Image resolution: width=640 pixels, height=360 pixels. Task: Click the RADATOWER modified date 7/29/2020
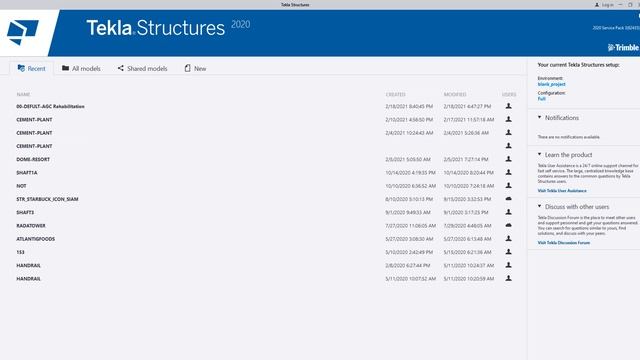pyautogui.click(x=467, y=225)
